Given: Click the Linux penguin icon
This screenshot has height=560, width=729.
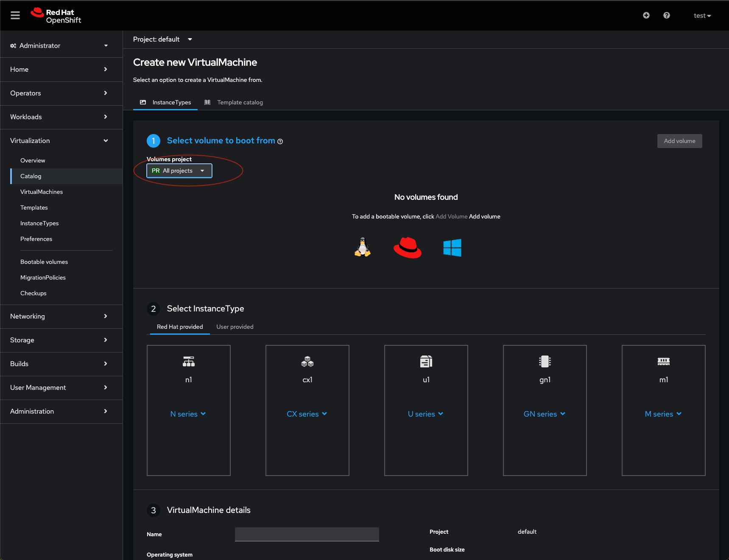Looking at the screenshot, I should [362, 247].
